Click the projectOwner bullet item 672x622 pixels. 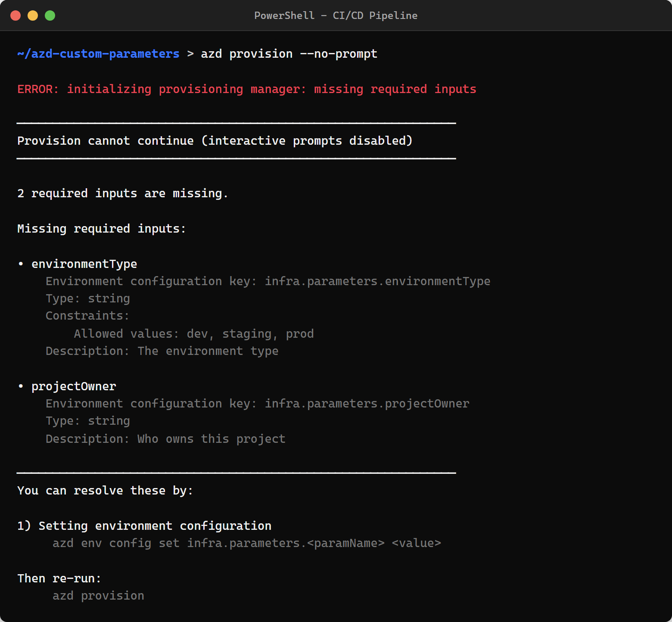click(73, 386)
